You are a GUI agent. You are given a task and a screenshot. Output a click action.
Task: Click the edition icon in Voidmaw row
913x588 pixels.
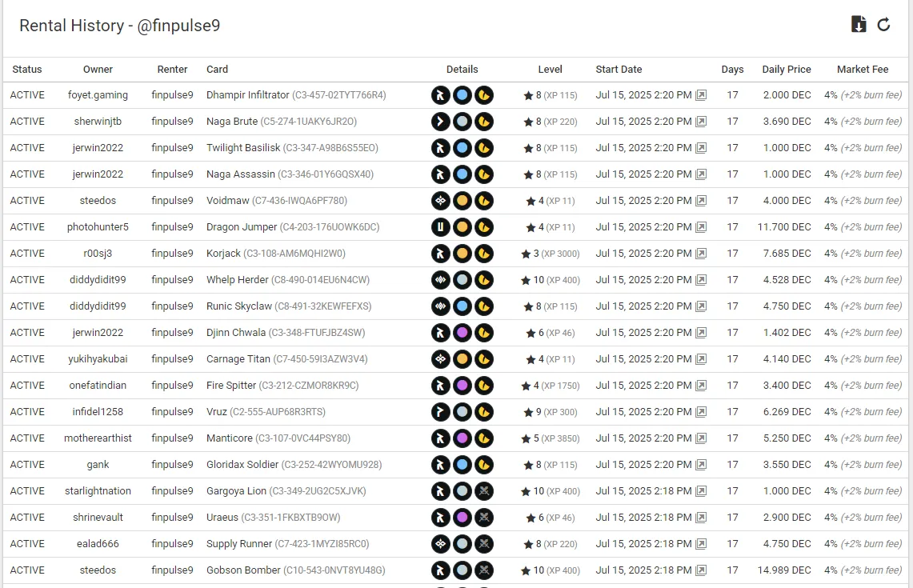point(441,201)
